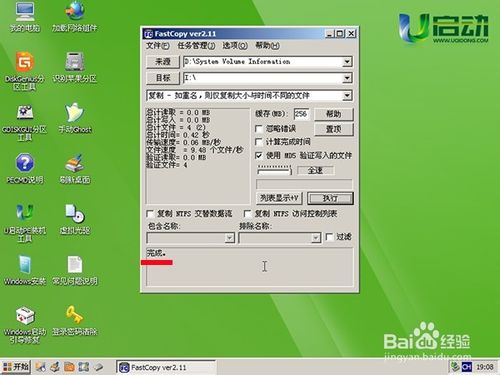Launch the DiskGenius partition tool icon
The width and height of the screenshot is (500, 375).
(x=25, y=71)
